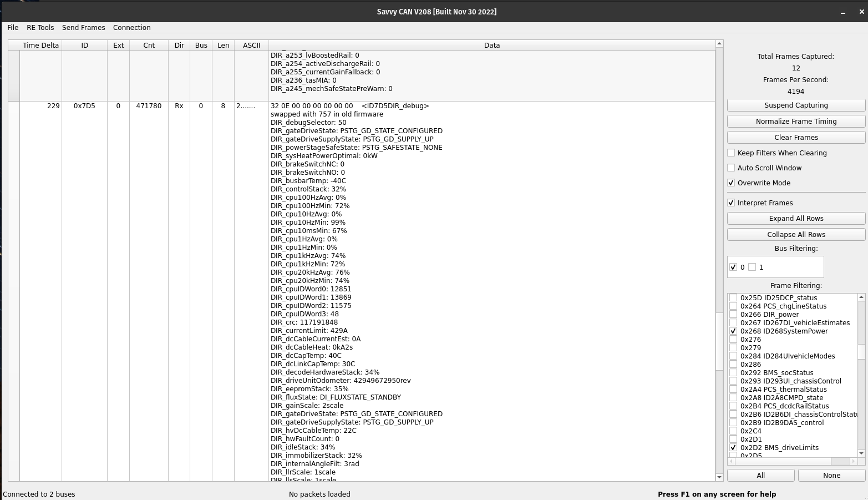868x500 pixels.
Task: Click the Suspend Capturing button
Action: [x=796, y=105]
